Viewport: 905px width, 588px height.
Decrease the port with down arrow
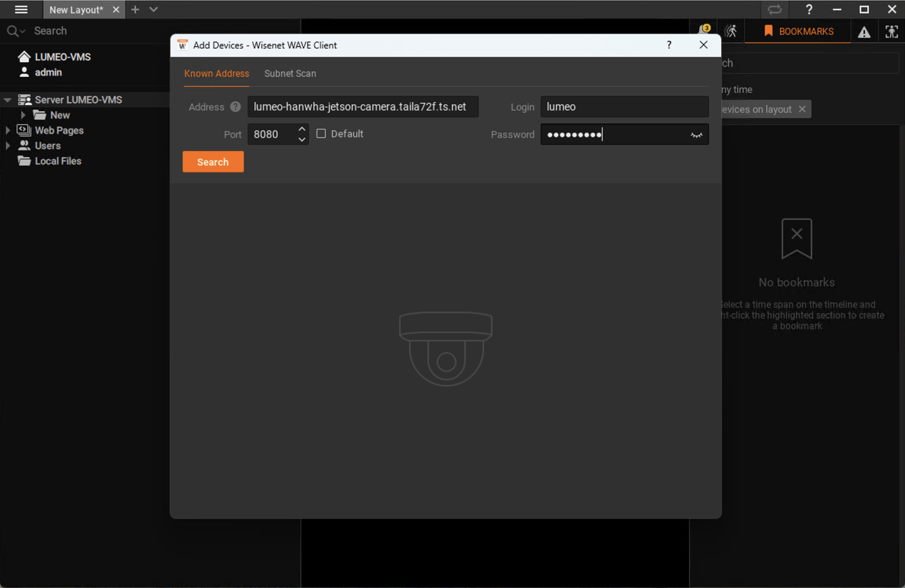click(302, 139)
